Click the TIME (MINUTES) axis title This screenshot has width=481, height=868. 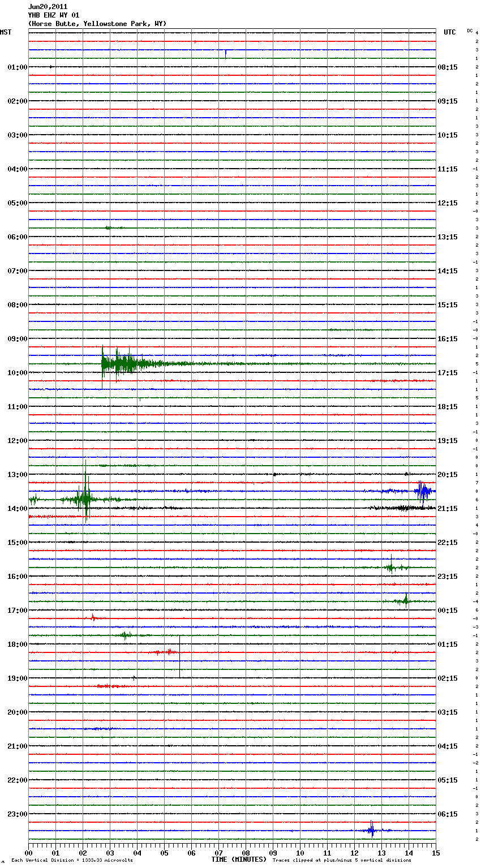(239, 860)
